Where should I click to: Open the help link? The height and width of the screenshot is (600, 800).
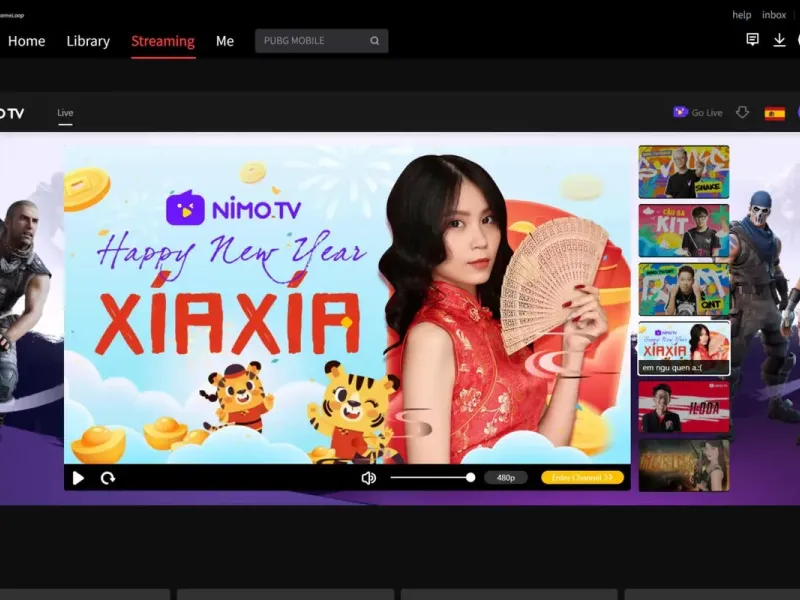(741, 15)
